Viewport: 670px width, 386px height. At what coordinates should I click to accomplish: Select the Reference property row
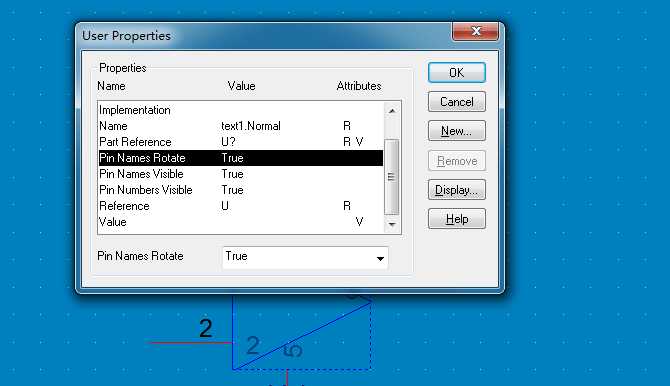(241, 206)
